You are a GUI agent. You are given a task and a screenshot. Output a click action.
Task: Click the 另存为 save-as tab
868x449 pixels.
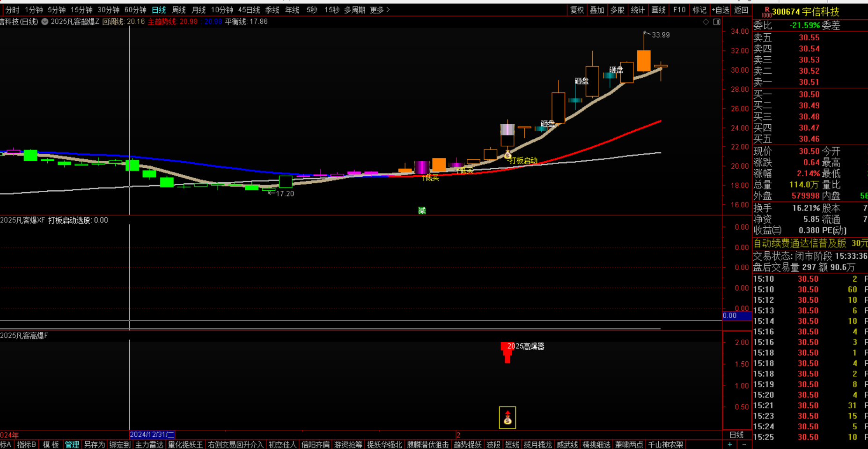(95, 444)
